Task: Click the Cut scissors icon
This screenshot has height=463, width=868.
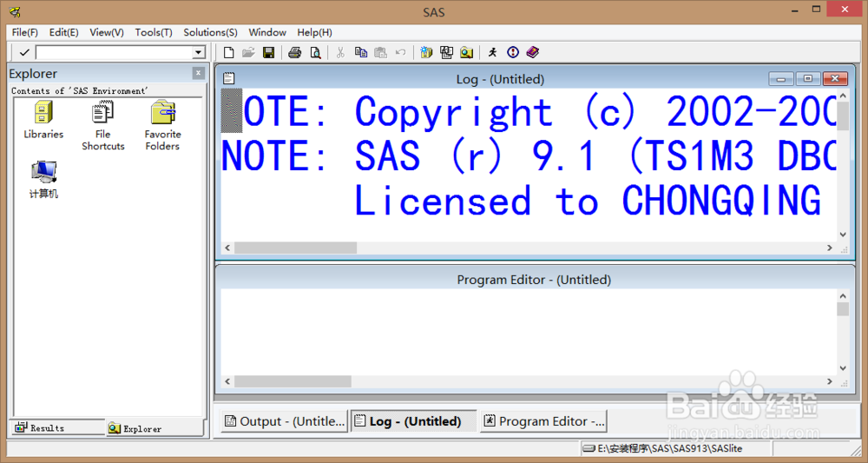Action: 340,53
